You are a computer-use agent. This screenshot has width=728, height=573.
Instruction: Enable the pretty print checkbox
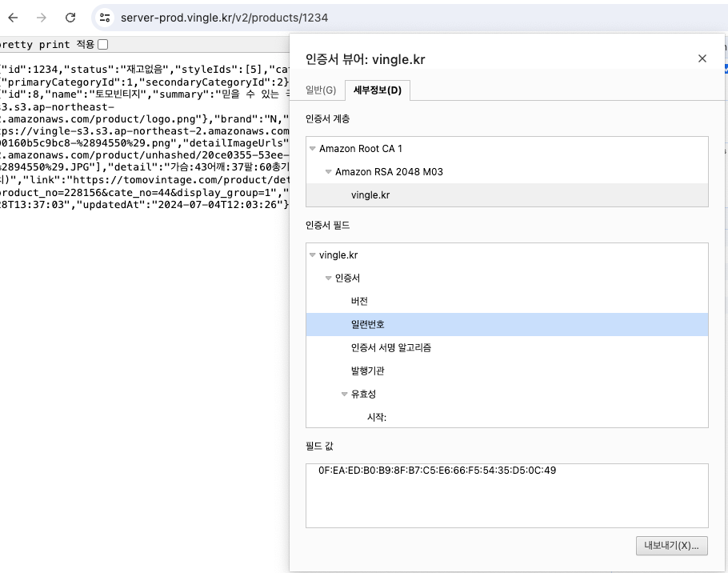click(x=103, y=45)
